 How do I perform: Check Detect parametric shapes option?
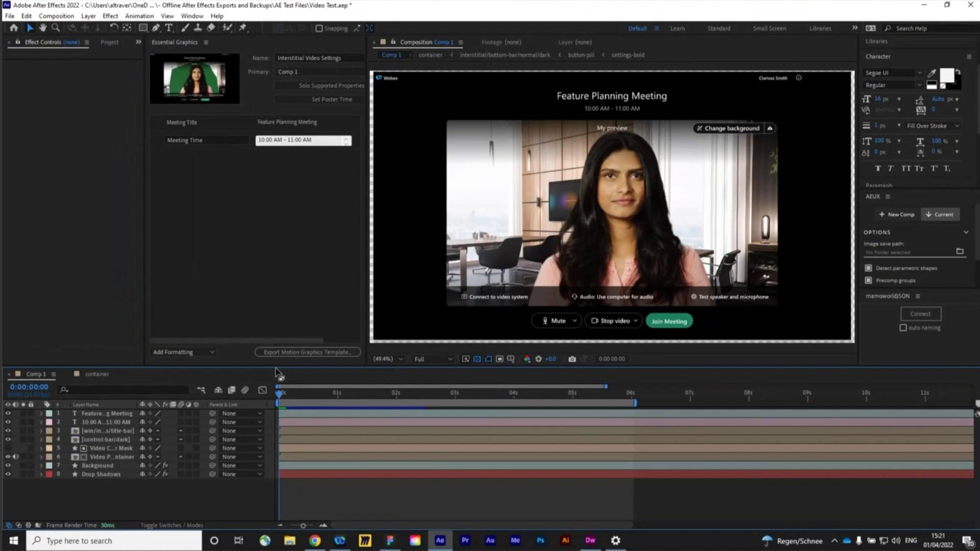pyautogui.click(x=868, y=268)
